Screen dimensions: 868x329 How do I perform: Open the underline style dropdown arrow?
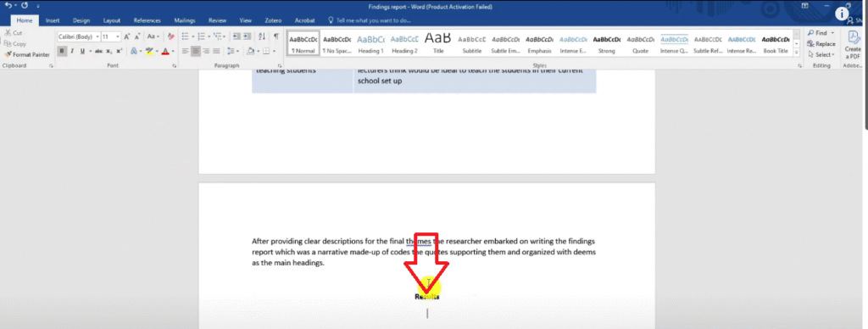pyautogui.click(x=90, y=51)
